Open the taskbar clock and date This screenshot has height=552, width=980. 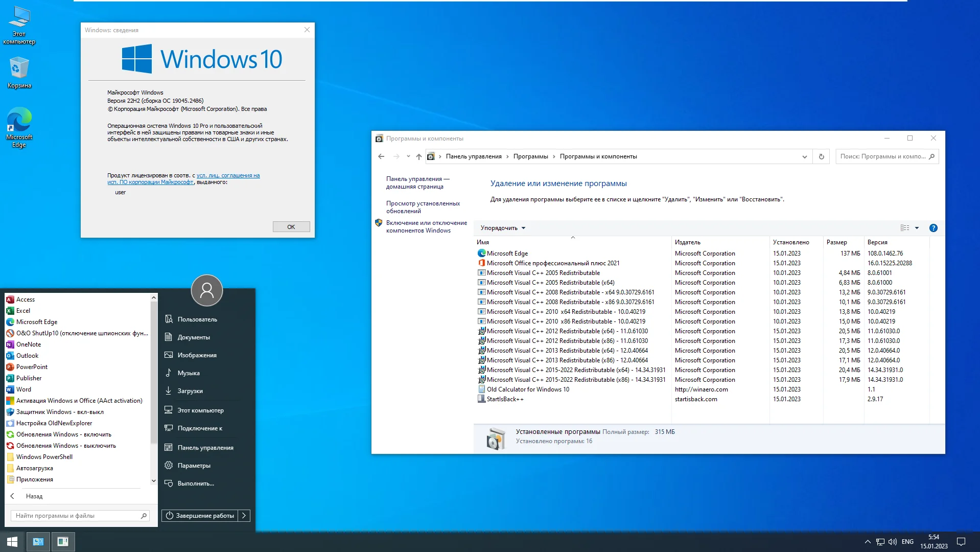pyautogui.click(x=934, y=542)
